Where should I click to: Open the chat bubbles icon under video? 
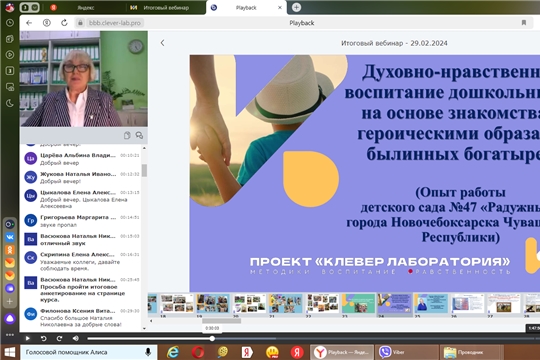pos(139,135)
